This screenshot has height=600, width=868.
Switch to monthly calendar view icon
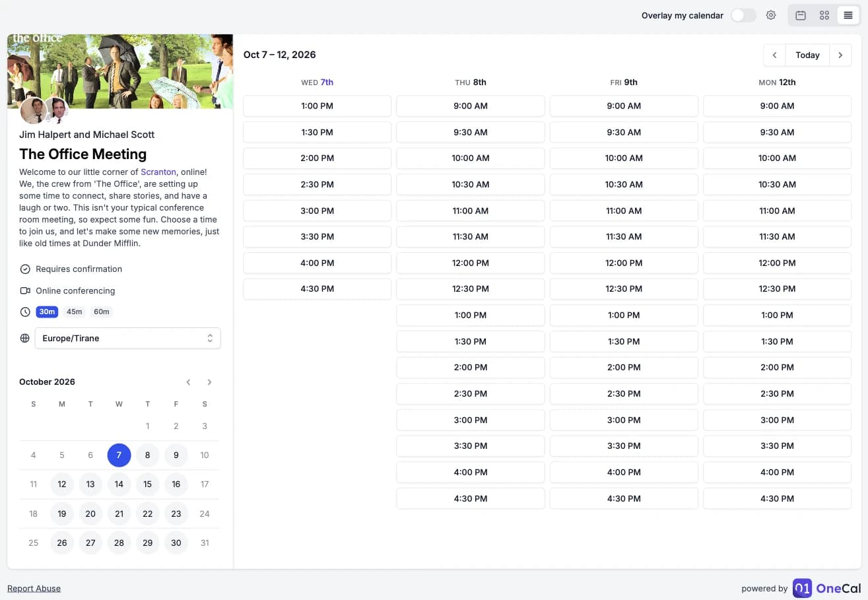click(801, 15)
